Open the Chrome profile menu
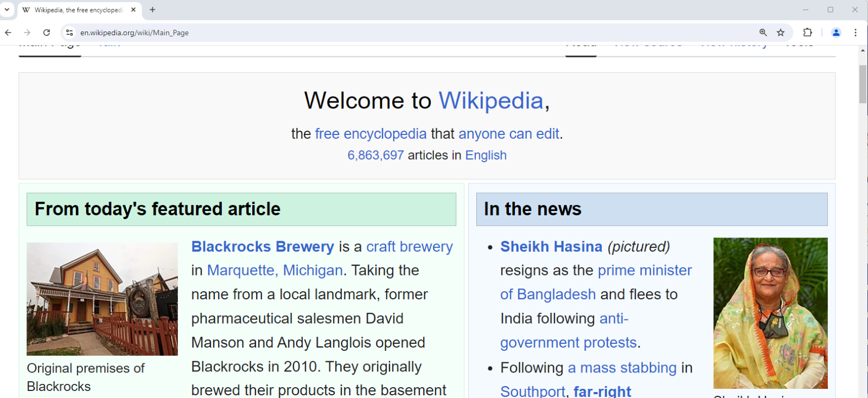Image resolution: width=868 pixels, height=398 pixels. (x=836, y=33)
